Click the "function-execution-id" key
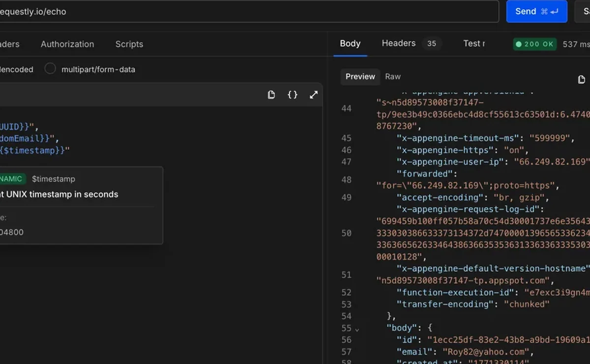This screenshot has width=590, height=364. (x=455, y=292)
